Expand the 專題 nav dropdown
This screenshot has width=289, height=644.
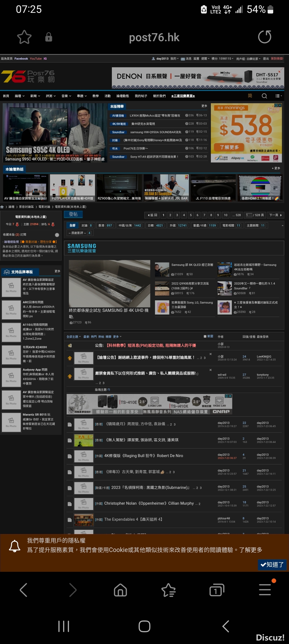(x=82, y=96)
